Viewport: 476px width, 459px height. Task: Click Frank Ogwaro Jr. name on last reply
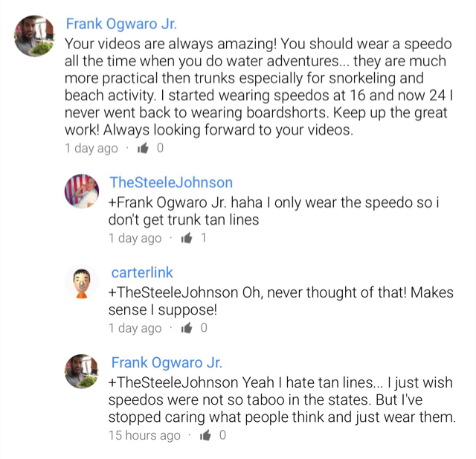pyautogui.click(x=167, y=363)
